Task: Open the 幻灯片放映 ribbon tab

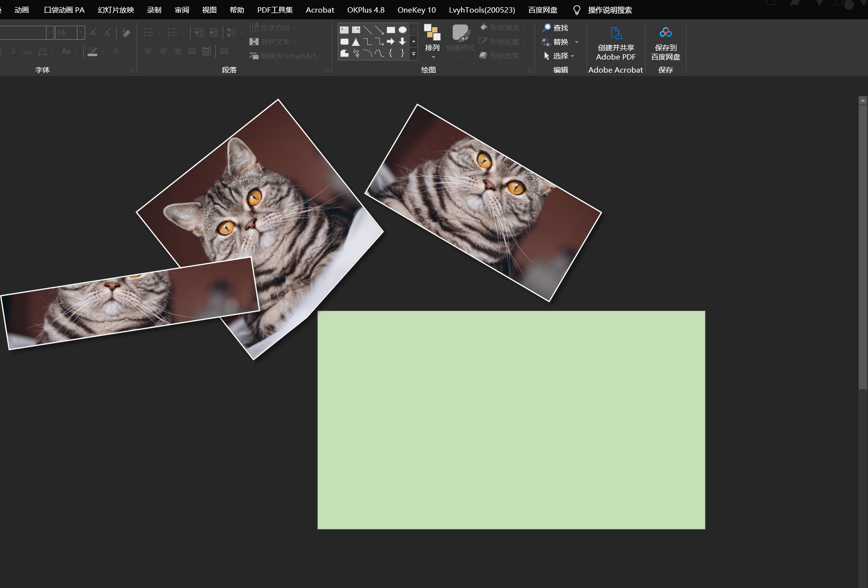Action: click(x=116, y=10)
